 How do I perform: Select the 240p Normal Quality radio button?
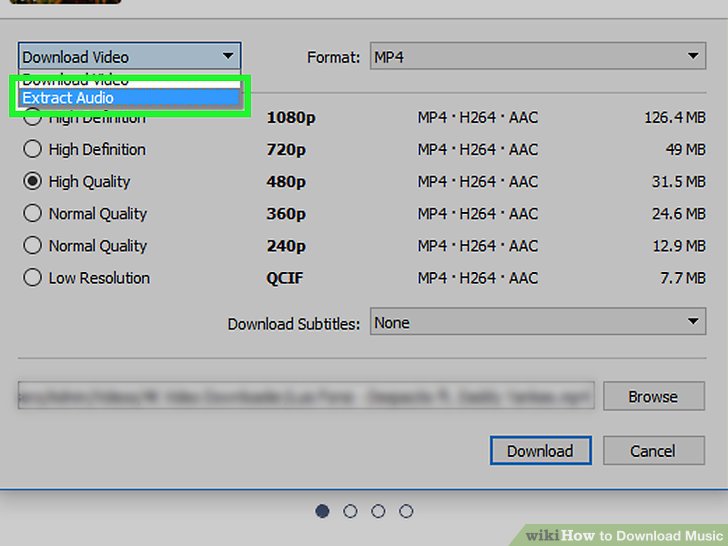point(32,245)
